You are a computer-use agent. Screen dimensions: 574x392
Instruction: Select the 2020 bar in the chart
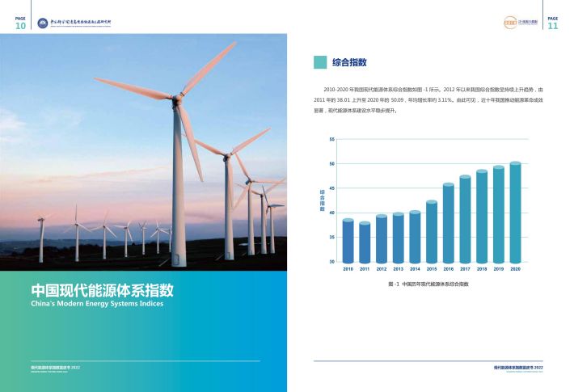(x=515, y=213)
